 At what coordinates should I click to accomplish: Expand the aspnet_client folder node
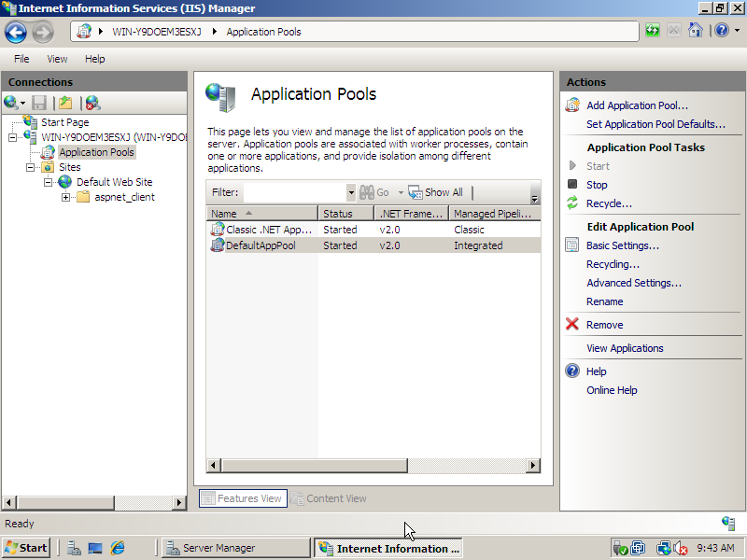coord(65,197)
